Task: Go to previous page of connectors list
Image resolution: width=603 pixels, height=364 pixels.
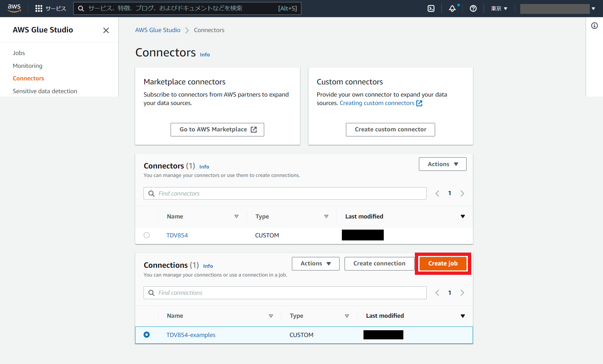Action: click(x=437, y=193)
